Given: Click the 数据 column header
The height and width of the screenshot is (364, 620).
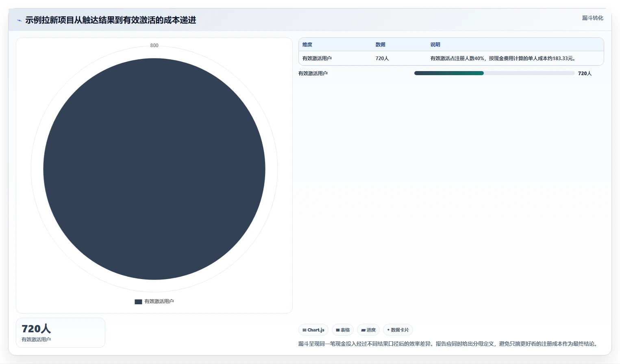Looking at the screenshot, I should pyautogui.click(x=380, y=45).
